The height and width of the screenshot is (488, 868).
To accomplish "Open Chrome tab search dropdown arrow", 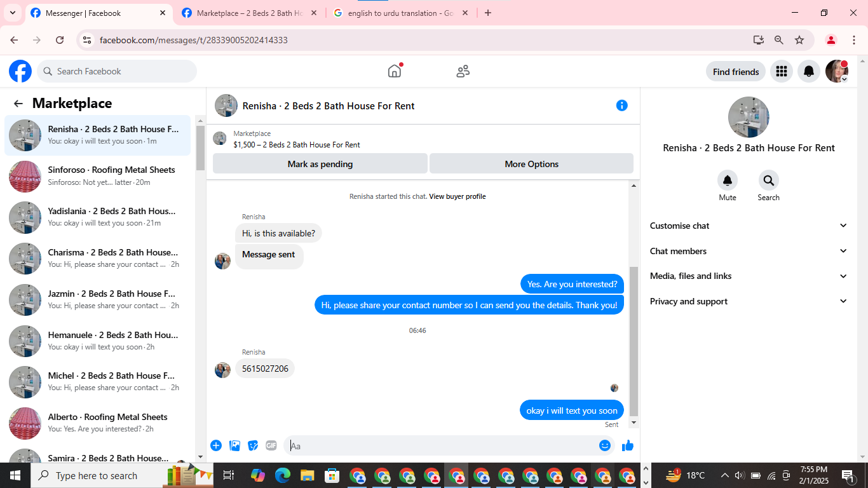I will 13,13.
